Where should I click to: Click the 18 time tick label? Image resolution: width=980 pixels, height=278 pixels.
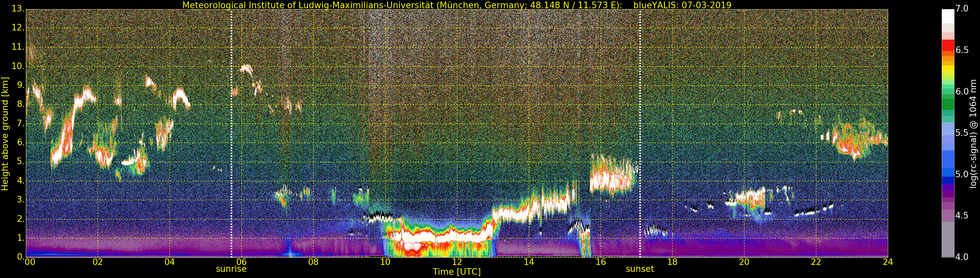pyautogui.click(x=672, y=262)
